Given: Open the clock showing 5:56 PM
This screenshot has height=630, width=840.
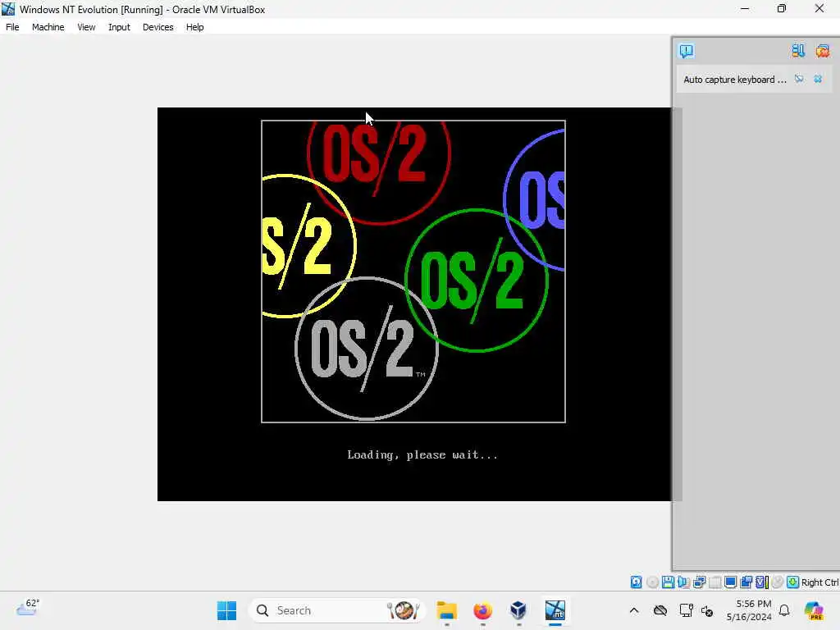Looking at the screenshot, I should (x=749, y=610).
